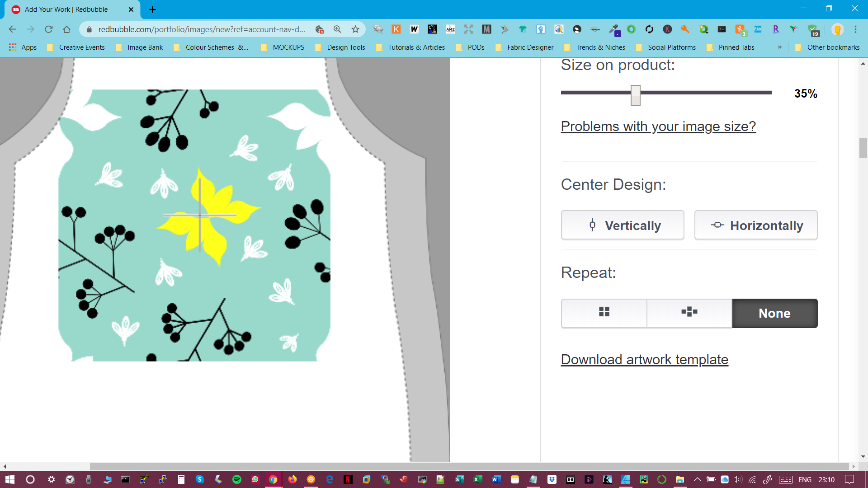The width and height of the screenshot is (868, 488).
Task: Open a new browser tab
Action: point(152,9)
